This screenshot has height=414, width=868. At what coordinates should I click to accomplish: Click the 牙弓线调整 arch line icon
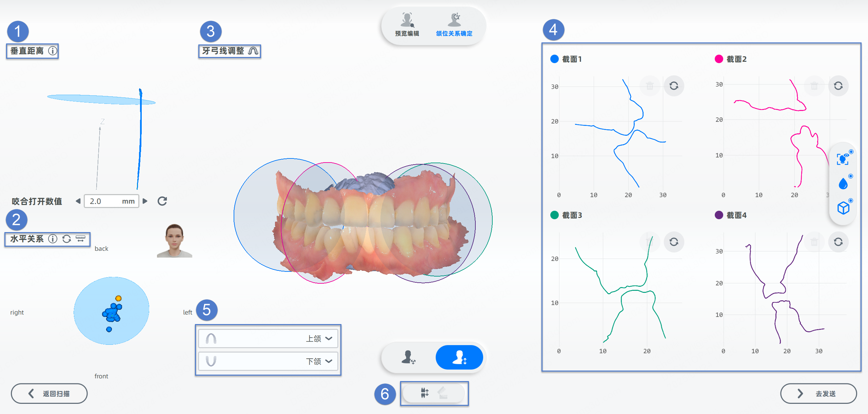253,51
